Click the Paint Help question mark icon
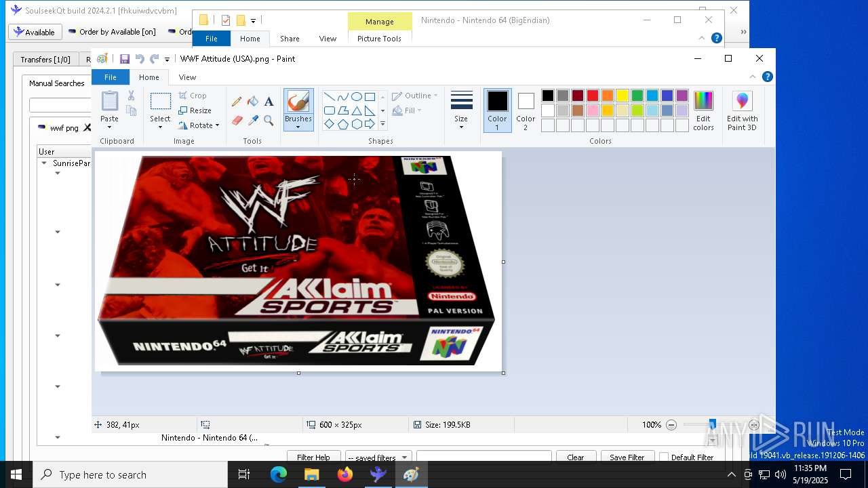Viewport: 868px width, 488px height. [768, 77]
